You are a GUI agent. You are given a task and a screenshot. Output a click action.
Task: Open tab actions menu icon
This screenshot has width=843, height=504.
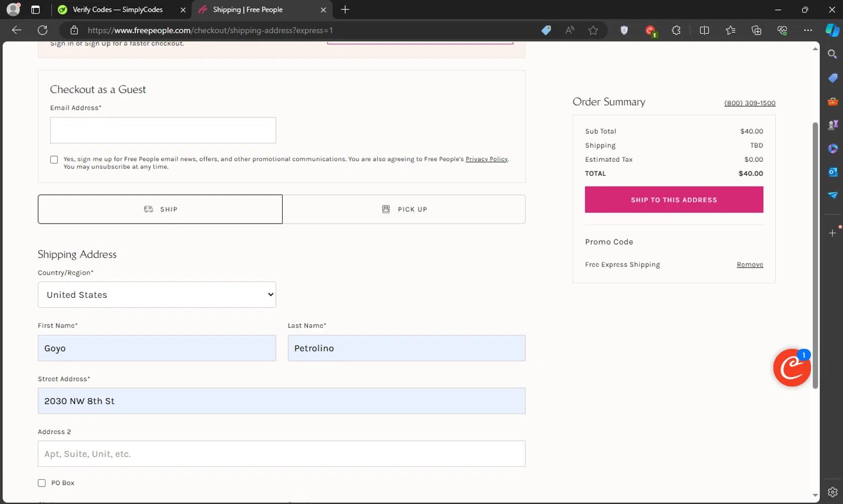(35, 10)
